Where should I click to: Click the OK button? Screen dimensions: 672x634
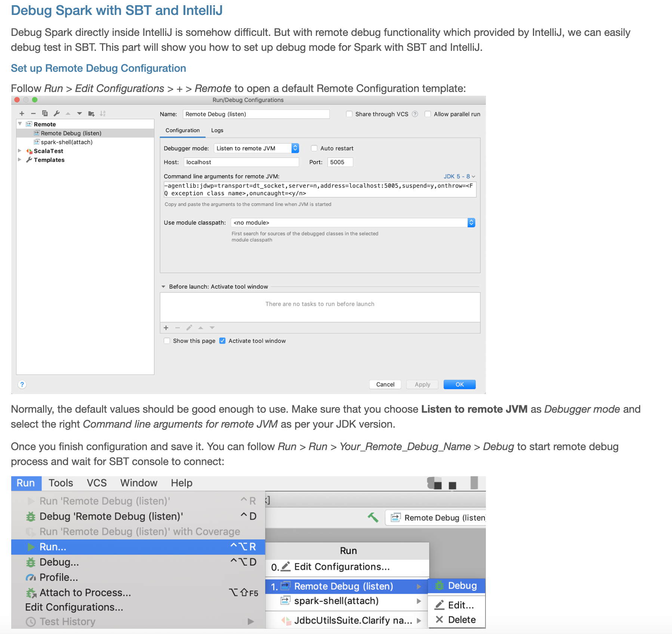460,384
